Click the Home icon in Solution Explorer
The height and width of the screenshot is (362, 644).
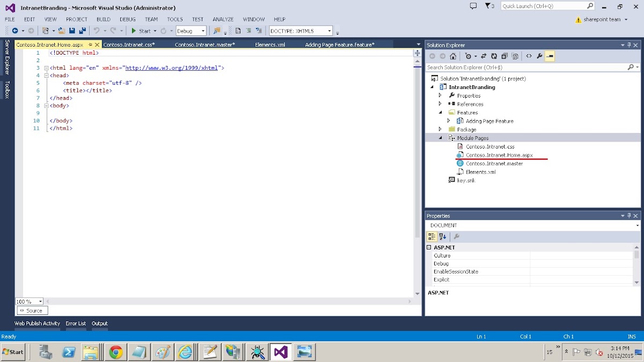click(x=453, y=56)
